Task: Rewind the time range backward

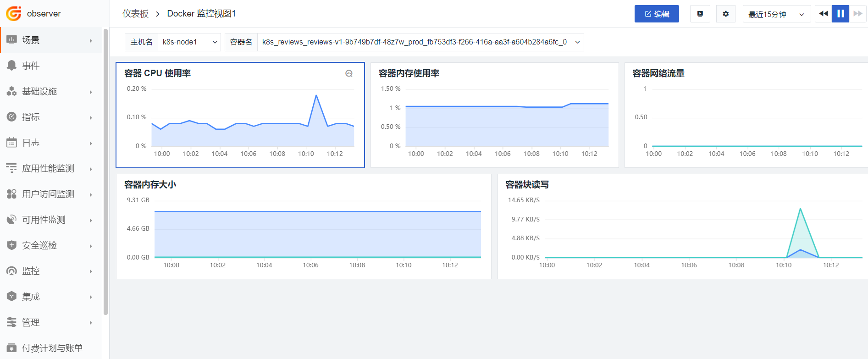Action: click(823, 14)
